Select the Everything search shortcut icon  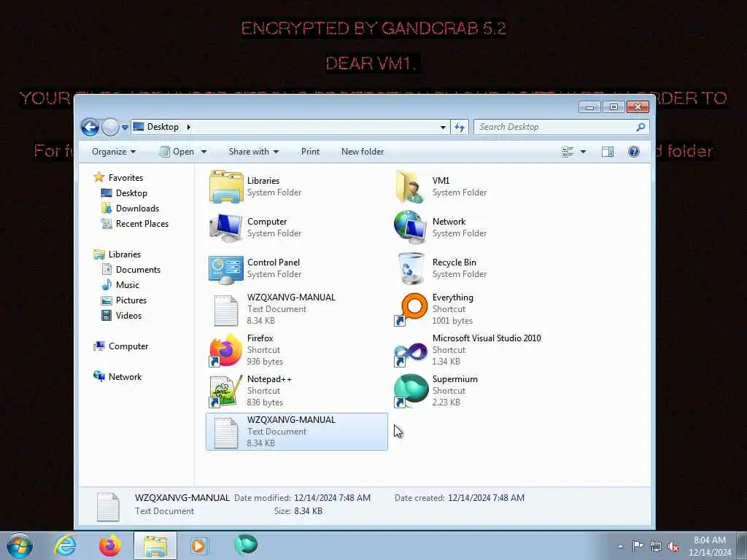click(411, 309)
